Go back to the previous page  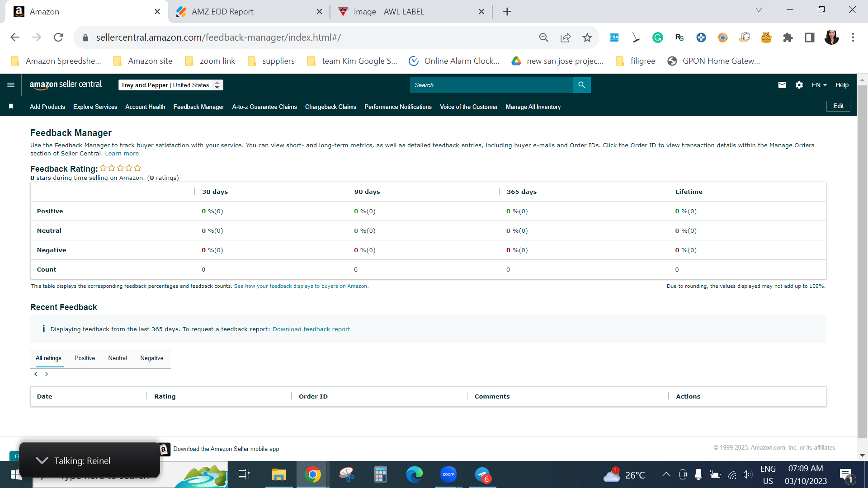(15, 38)
